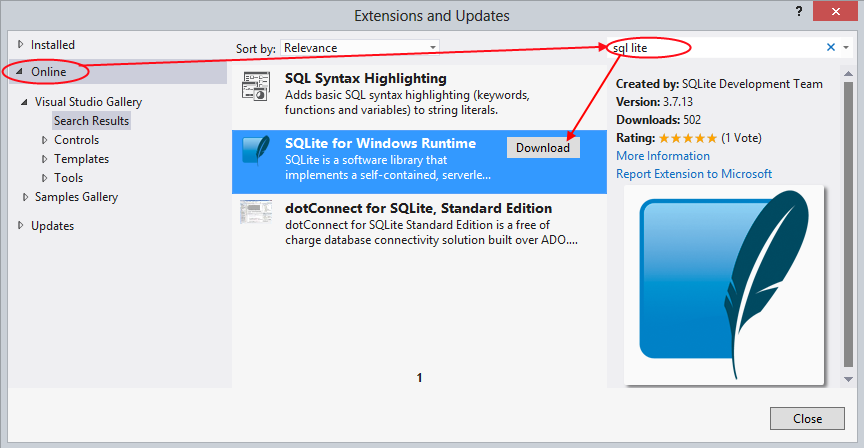Image resolution: width=864 pixels, height=448 pixels.
Task: Click the dotConnect for SQLite extension icon
Action: [256, 211]
